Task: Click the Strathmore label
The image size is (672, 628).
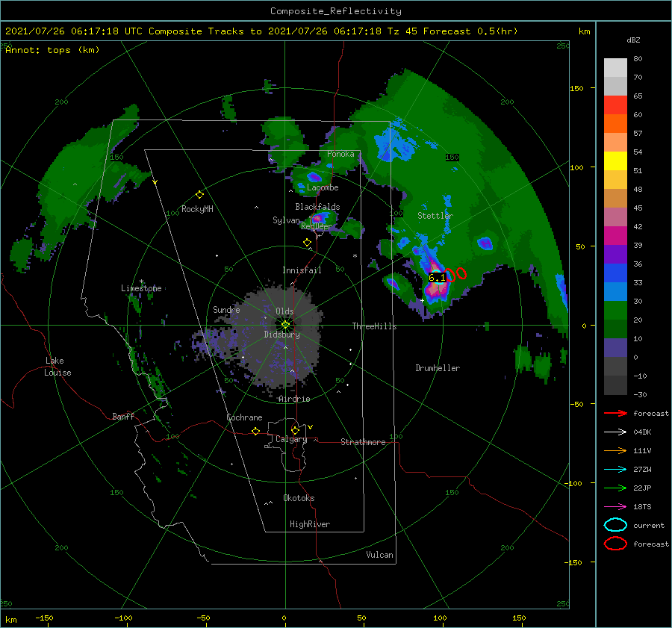Action: pyautogui.click(x=363, y=442)
